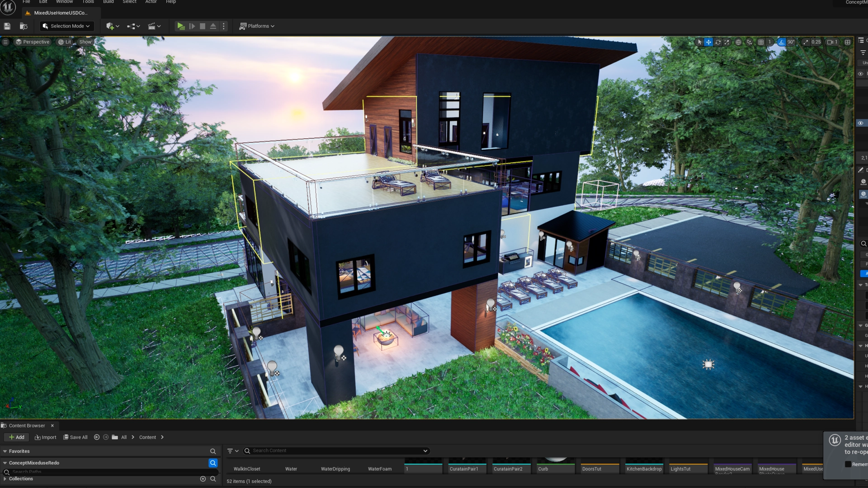This screenshot has height=488, width=868.
Task: Open the content drawer browse icon
Action: point(24,26)
